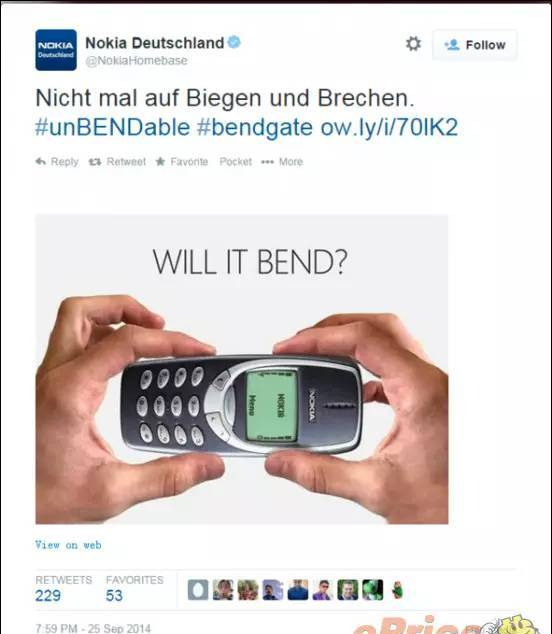Open the ow.ly/i/70IK2 link
Image resolution: width=552 pixels, height=634 pixels.
pyautogui.click(x=389, y=127)
